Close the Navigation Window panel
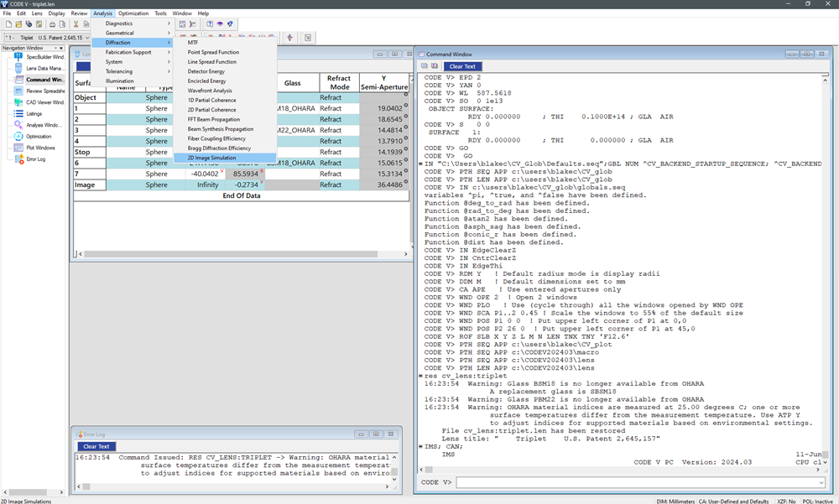 coord(61,48)
